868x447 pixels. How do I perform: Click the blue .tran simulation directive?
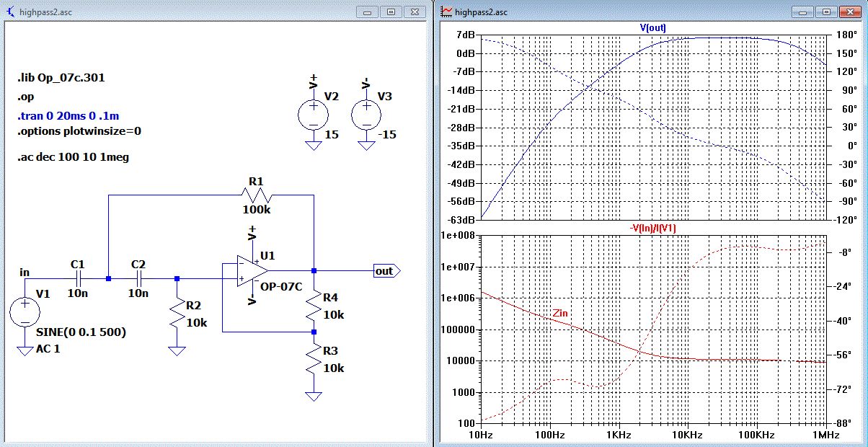[x=68, y=116]
